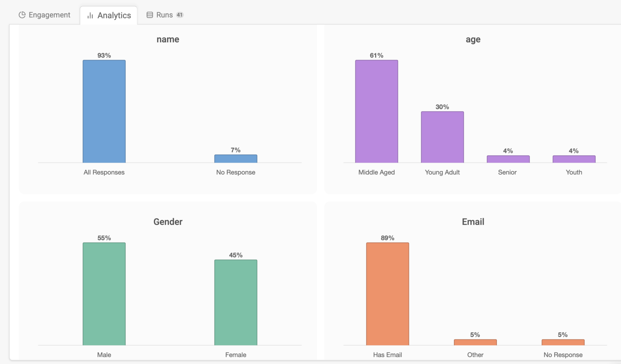
Task: Click the 55% value label
Action: pos(104,238)
